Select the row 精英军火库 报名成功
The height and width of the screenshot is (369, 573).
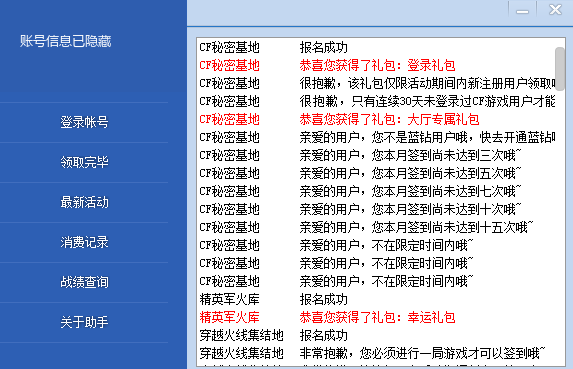coord(376,299)
